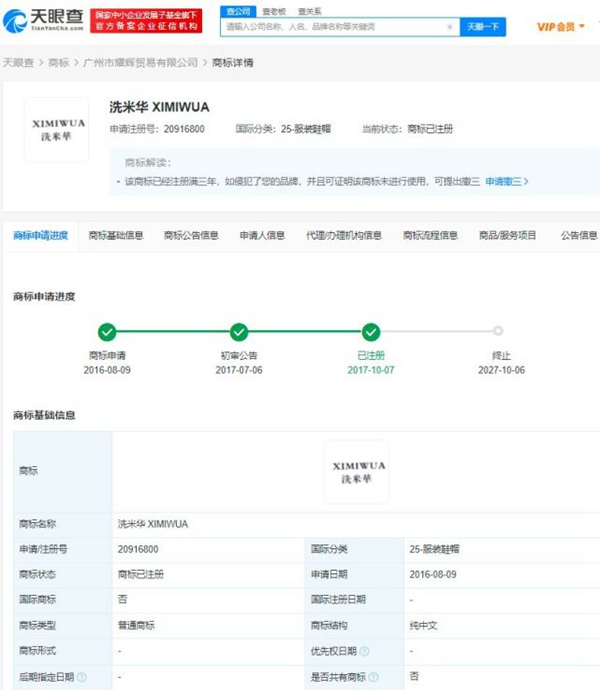Image resolution: width=600 pixels, height=690 pixels.
Task: Select the 查关系 search tab
Action: (x=309, y=11)
